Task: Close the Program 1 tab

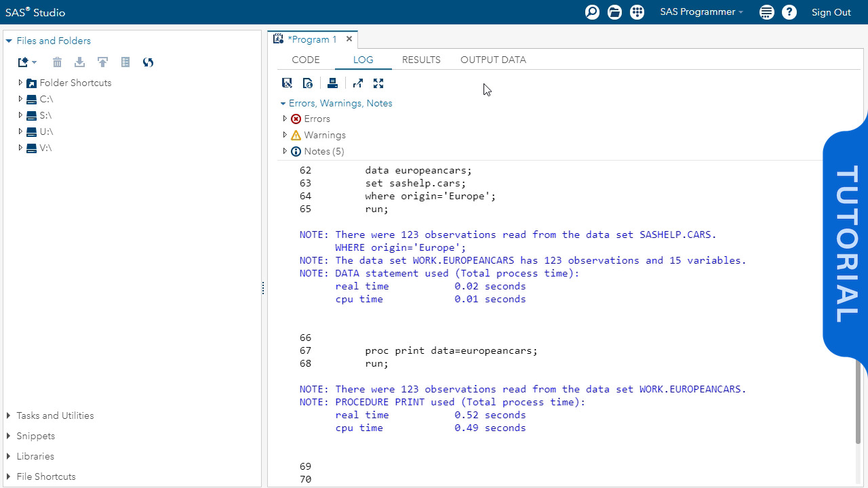Action: point(349,39)
